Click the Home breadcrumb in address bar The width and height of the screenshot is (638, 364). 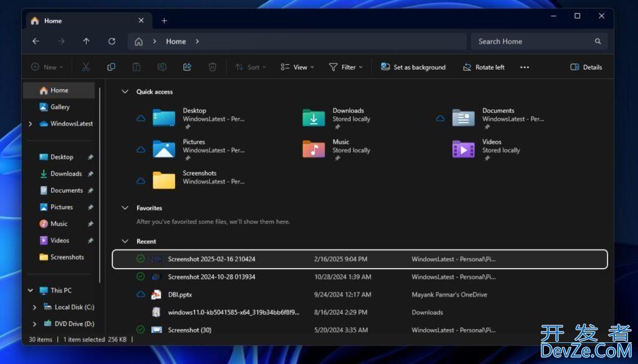point(176,42)
